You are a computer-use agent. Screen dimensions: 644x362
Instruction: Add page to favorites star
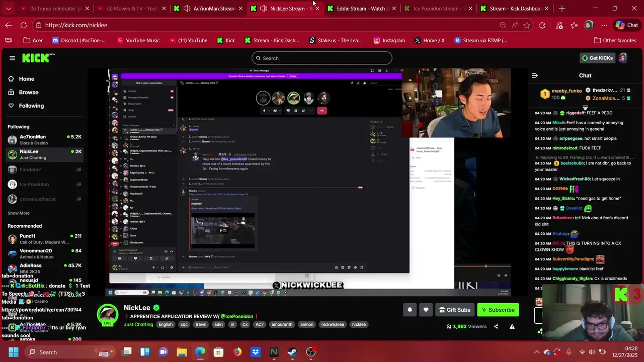click(x=527, y=25)
